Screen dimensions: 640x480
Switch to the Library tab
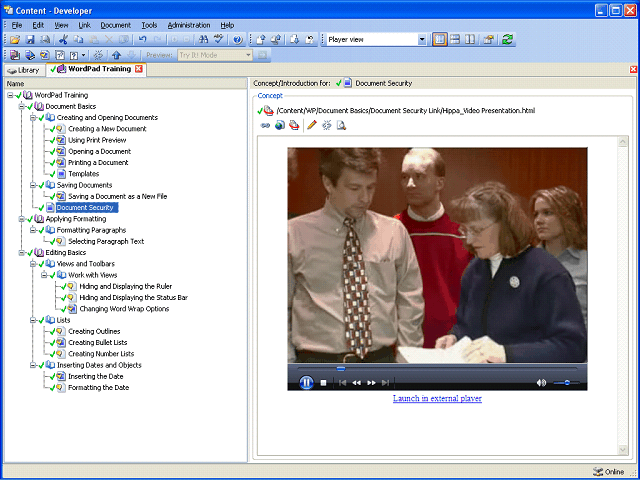24,69
